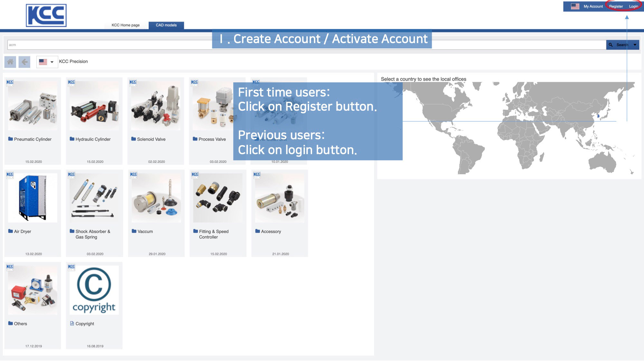
Task: Click the Register button
Action: click(x=616, y=6)
